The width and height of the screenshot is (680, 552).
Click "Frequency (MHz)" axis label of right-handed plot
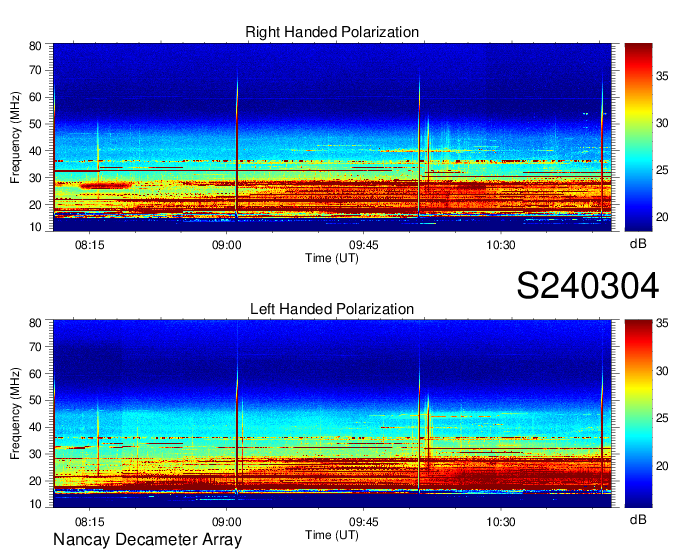point(15,137)
